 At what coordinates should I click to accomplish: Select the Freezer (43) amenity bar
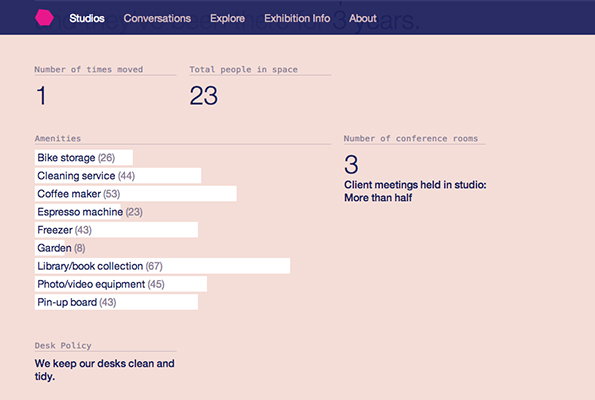(x=116, y=230)
